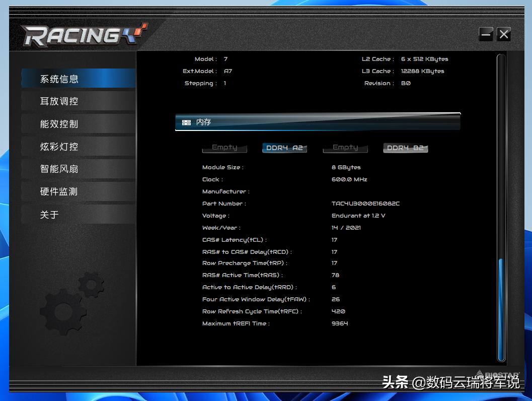Click the 内存 section header bar
This screenshot has width=532, height=401.
coord(318,121)
